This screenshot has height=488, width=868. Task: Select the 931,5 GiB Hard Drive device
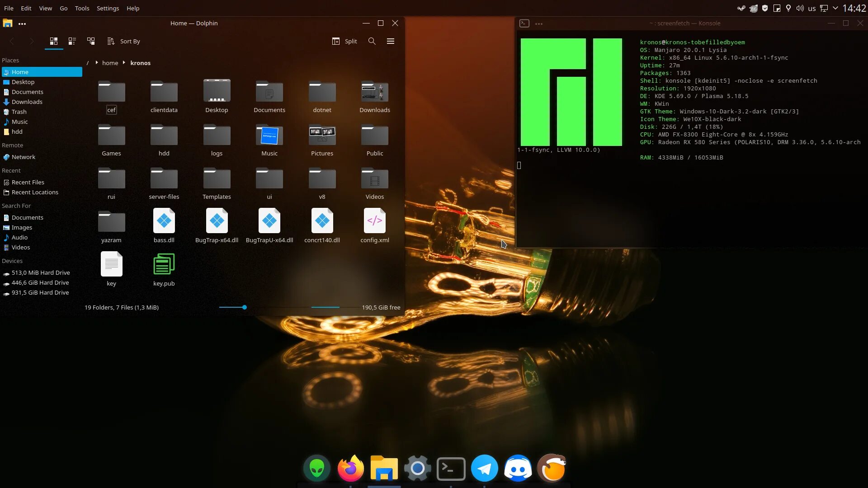[x=40, y=292]
